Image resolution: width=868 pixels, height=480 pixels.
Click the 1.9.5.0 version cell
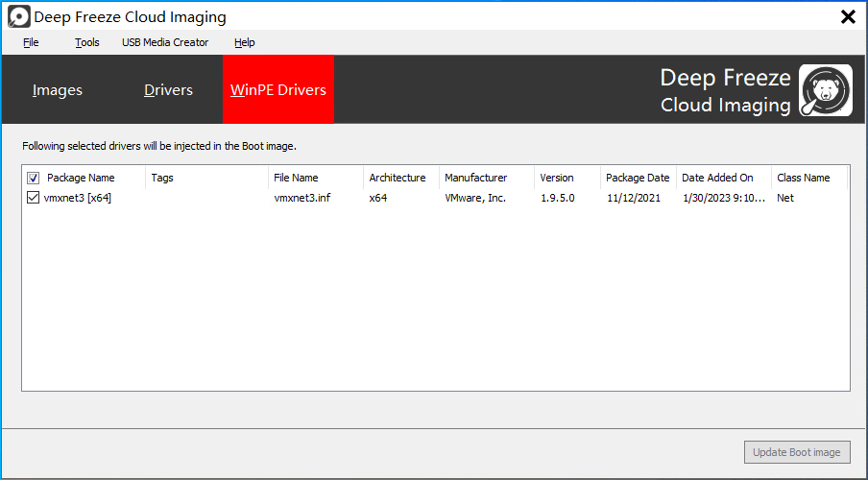558,198
